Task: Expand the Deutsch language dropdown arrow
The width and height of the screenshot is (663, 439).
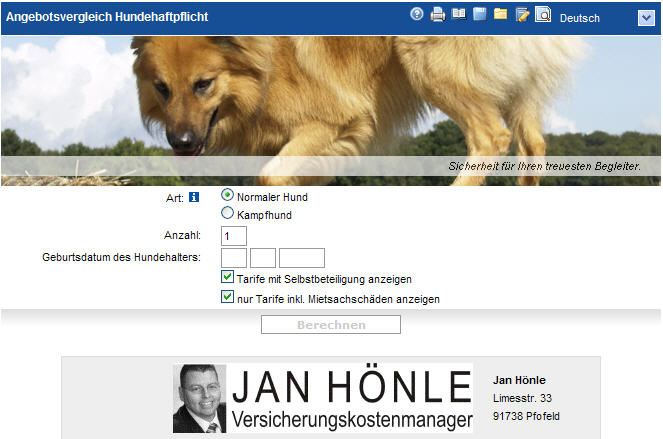Action: [x=645, y=18]
